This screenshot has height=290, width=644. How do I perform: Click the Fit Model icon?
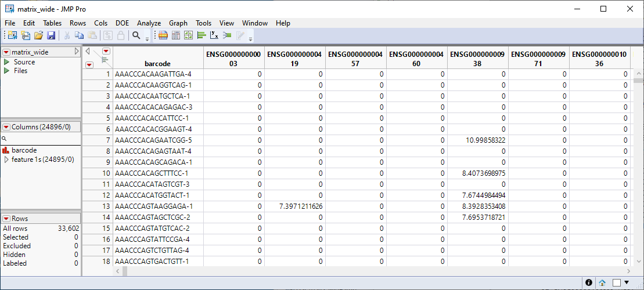pyautogui.click(x=227, y=35)
